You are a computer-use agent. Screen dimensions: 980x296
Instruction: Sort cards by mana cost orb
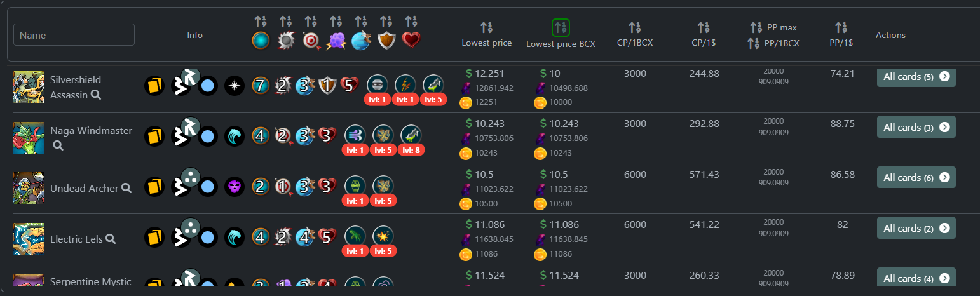(261, 22)
